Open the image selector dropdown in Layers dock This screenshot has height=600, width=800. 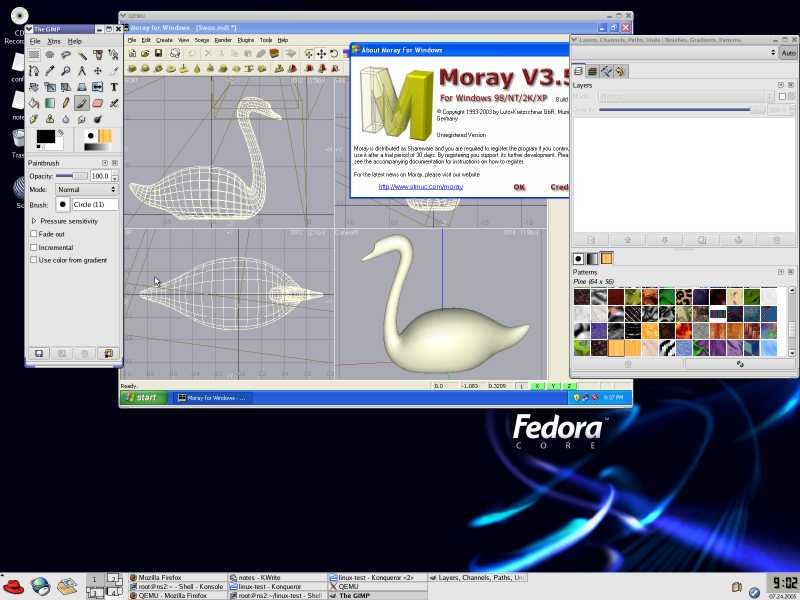coord(672,52)
